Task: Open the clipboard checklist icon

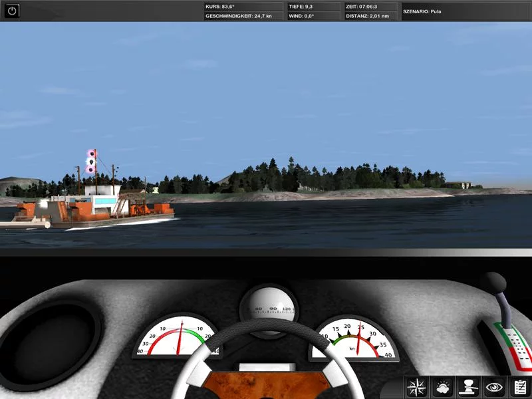Action: tap(521, 387)
